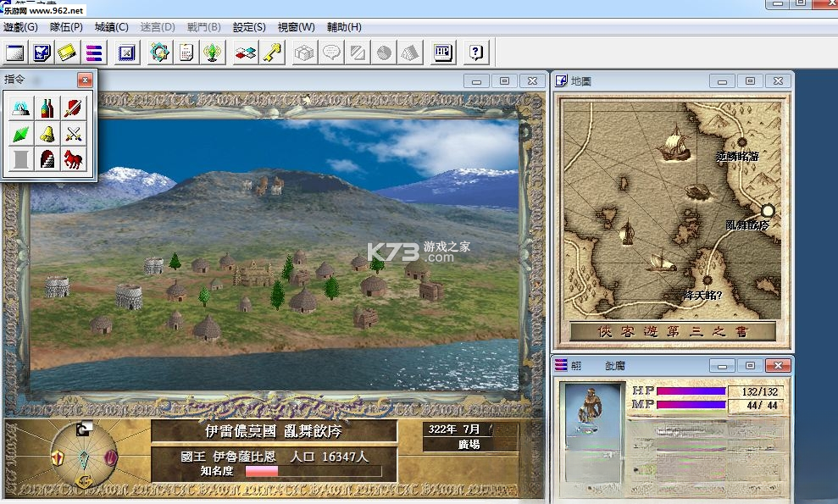The height and width of the screenshot is (504, 838).
Task: Select the sword and shield command icon
Action: (73, 108)
